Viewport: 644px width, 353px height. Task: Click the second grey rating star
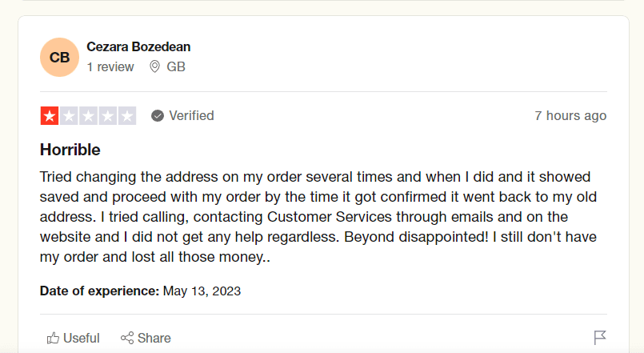[x=69, y=116]
